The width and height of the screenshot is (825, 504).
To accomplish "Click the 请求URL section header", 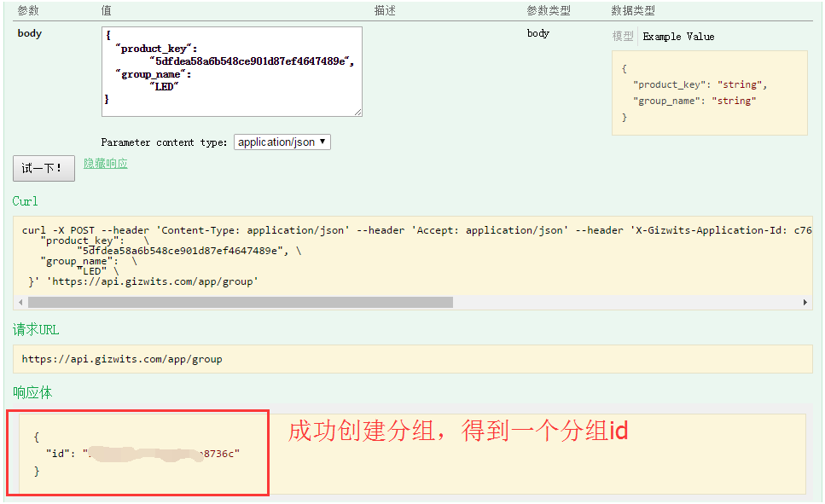I will (34, 329).
